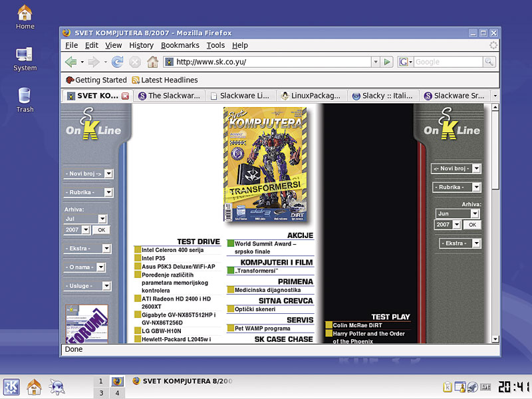Image resolution: width=532 pixels, height=399 pixels.
Task: Open the Asus P5K3 Deluxe/WiFi-AP article
Action: point(178,267)
